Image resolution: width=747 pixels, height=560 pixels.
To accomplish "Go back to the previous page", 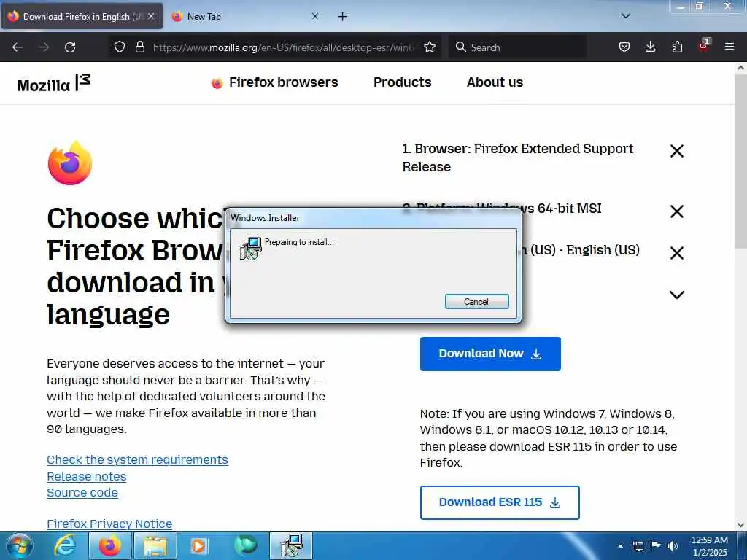I will pos(18,47).
